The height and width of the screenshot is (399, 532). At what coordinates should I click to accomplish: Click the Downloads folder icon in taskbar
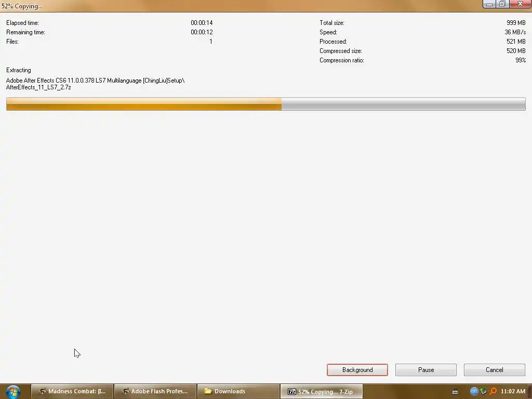pos(208,391)
